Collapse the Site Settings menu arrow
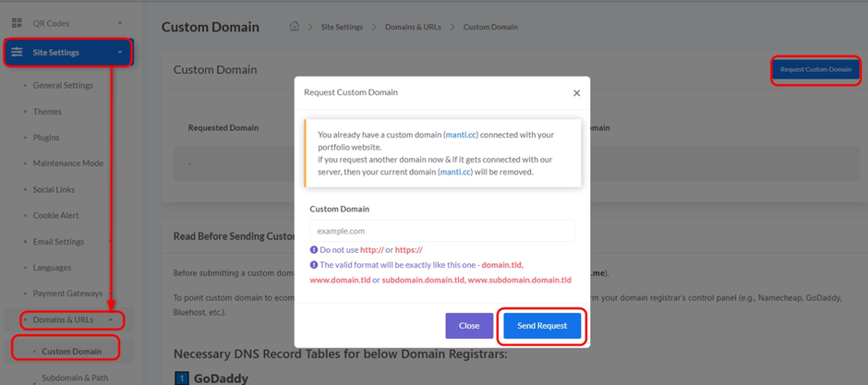Screen dimensions: 868x385 120,53
